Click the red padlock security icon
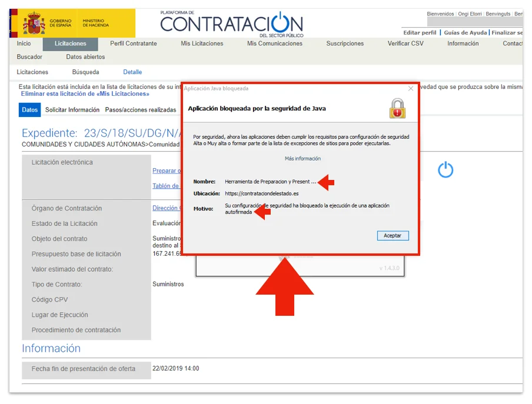Viewport: 532px width, 404px height. coord(397,108)
